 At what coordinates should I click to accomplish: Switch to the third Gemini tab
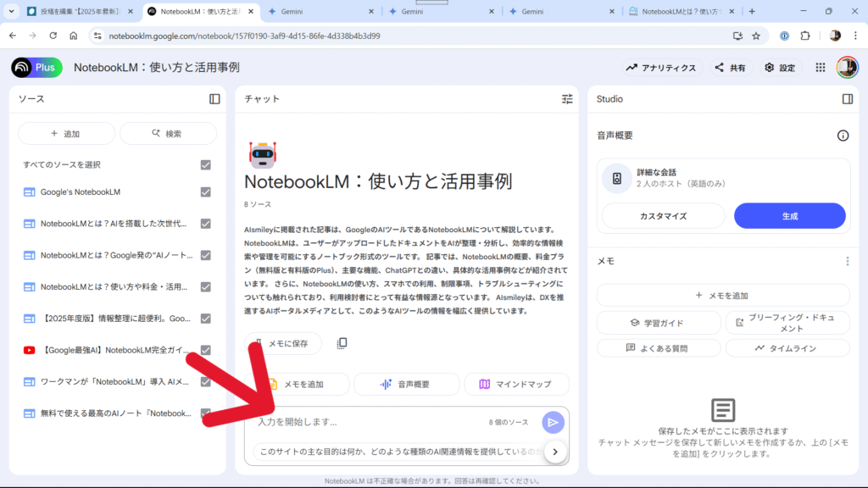[x=563, y=11]
